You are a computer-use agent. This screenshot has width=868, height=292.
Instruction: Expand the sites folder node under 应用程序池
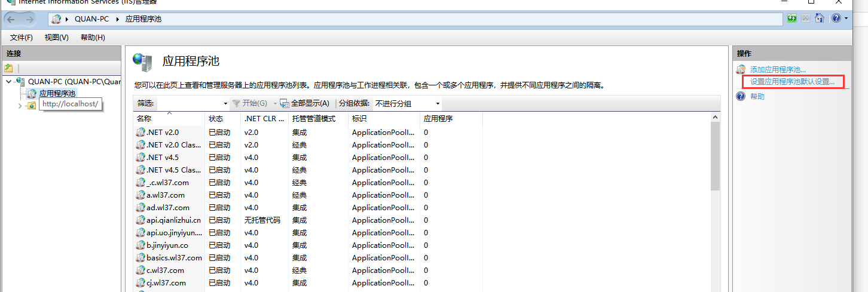pos(20,106)
